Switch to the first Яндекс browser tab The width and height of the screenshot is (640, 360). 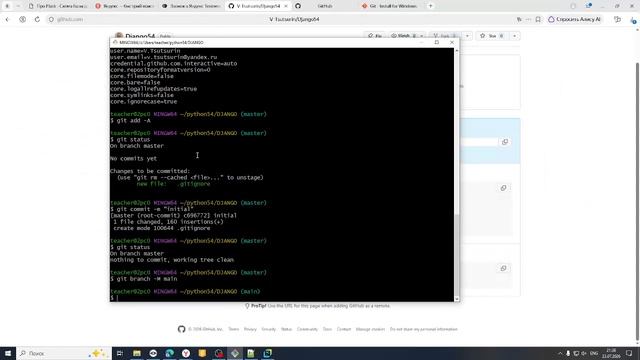click(125, 6)
